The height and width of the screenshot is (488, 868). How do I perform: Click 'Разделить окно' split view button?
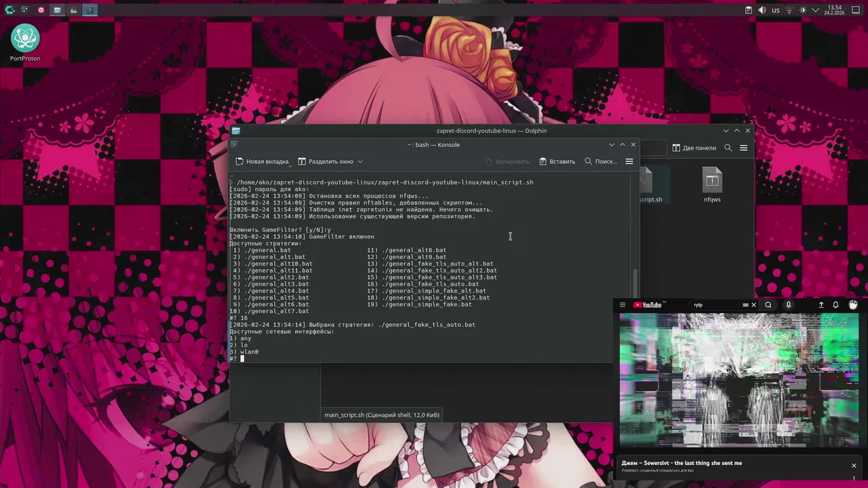click(x=325, y=161)
